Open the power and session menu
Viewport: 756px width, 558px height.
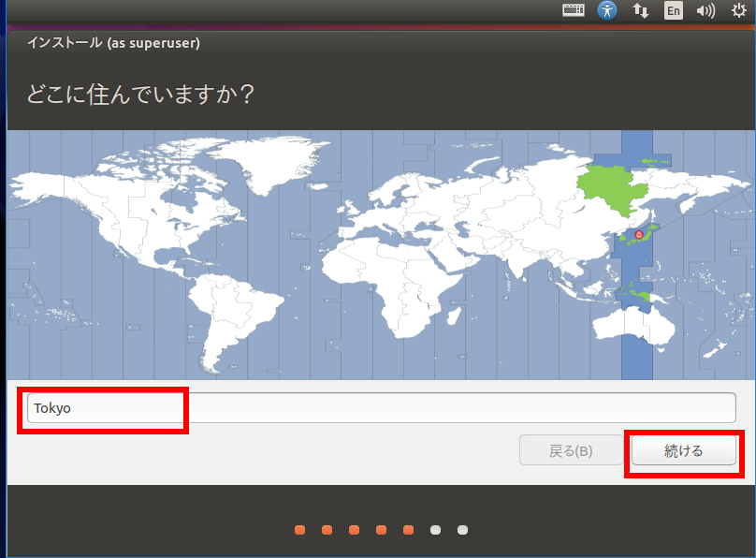coord(738,10)
